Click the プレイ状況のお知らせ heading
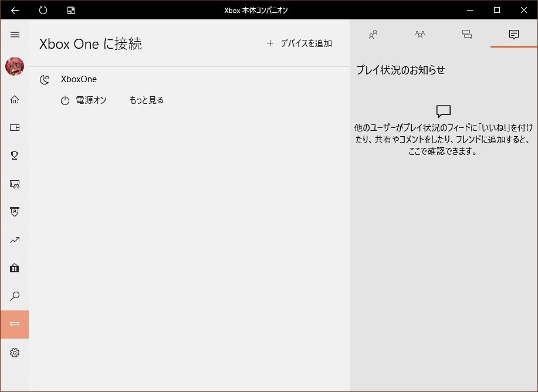Viewport: 538px width, 392px height. pos(401,70)
